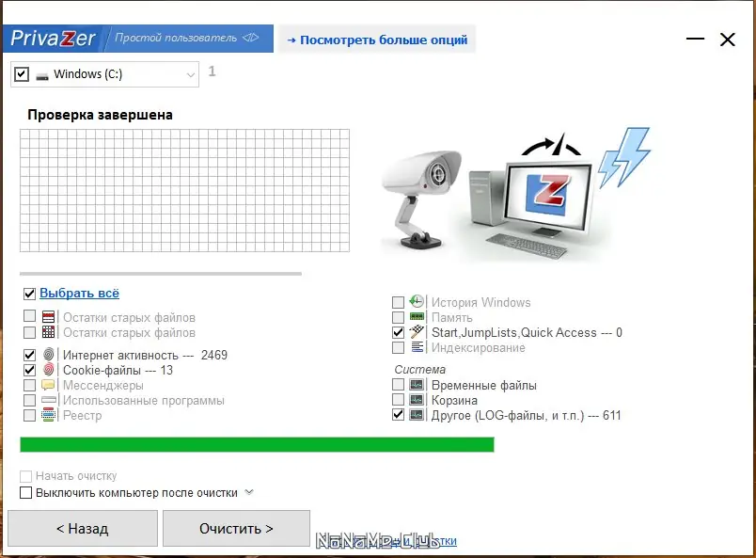Click the Индексирование lines icon
The width and height of the screenshot is (756, 558).
click(x=417, y=347)
